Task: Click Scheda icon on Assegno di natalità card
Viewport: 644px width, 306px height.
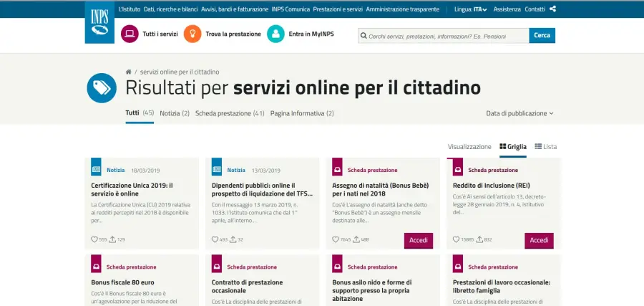Action: click(x=337, y=167)
